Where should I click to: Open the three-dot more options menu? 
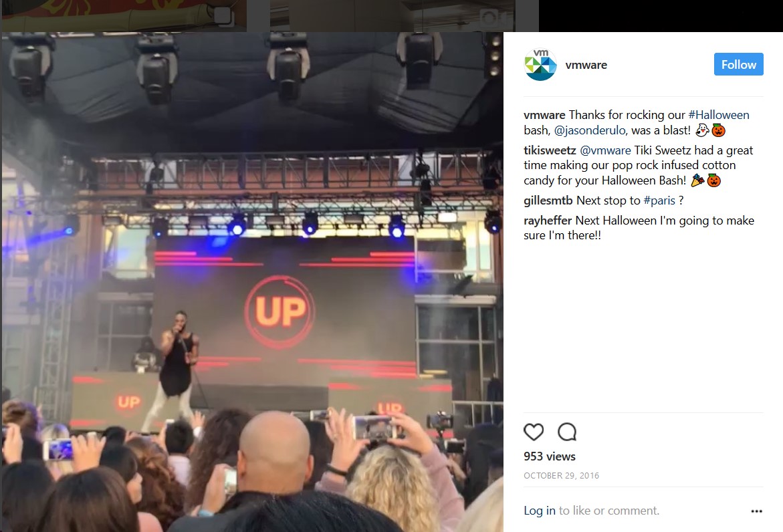(x=756, y=511)
